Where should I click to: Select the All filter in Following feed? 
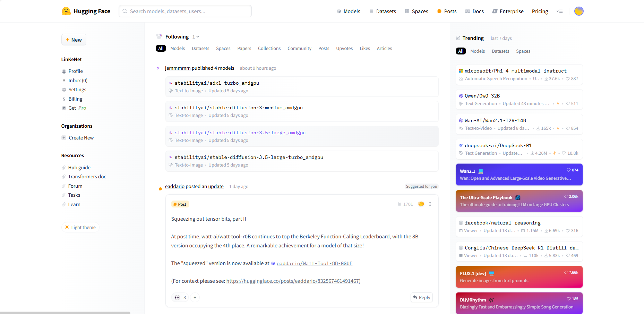click(161, 48)
